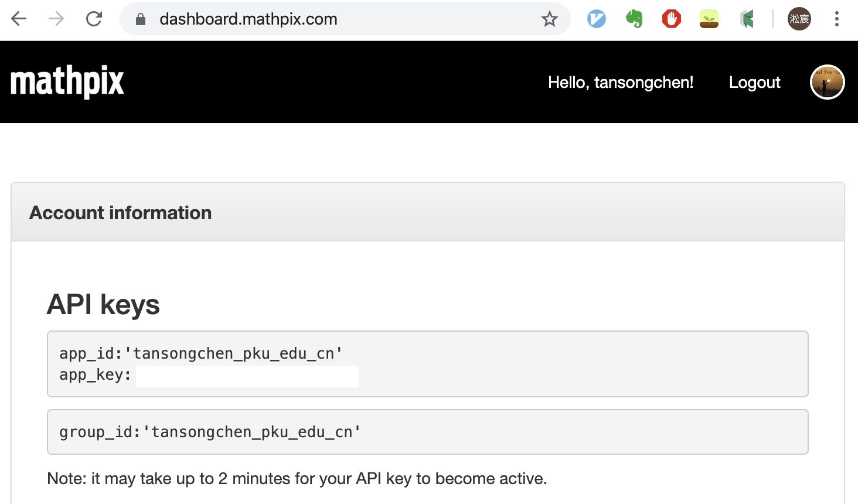Open the Chrome profile avatar
This screenshot has height=504, width=858.
click(x=799, y=19)
